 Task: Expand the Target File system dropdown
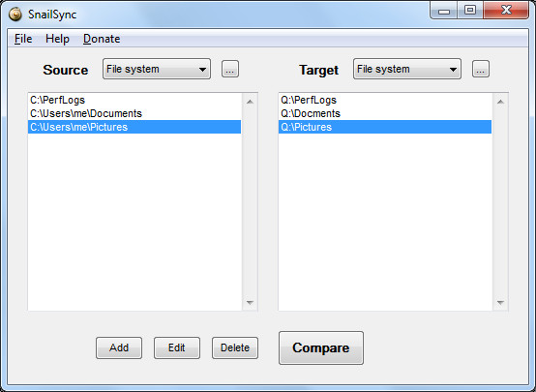pyautogui.click(x=407, y=69)
